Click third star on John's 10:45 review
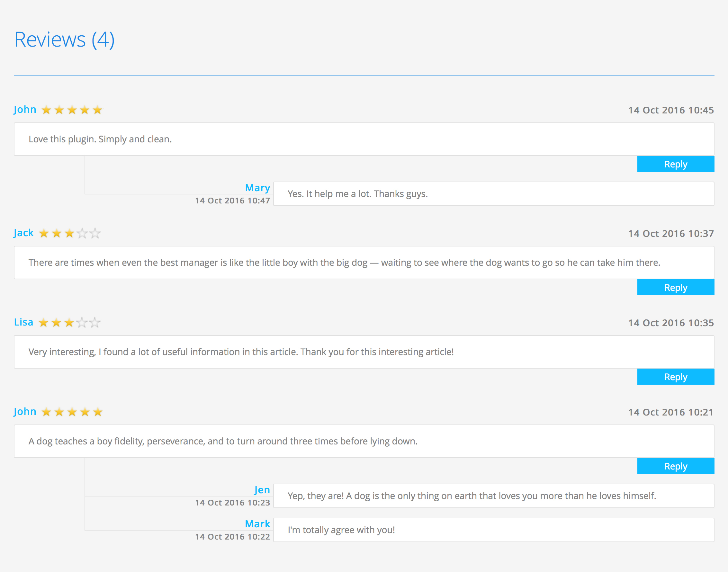The height and width of the screenshot is (572, 728). point(72,110)
